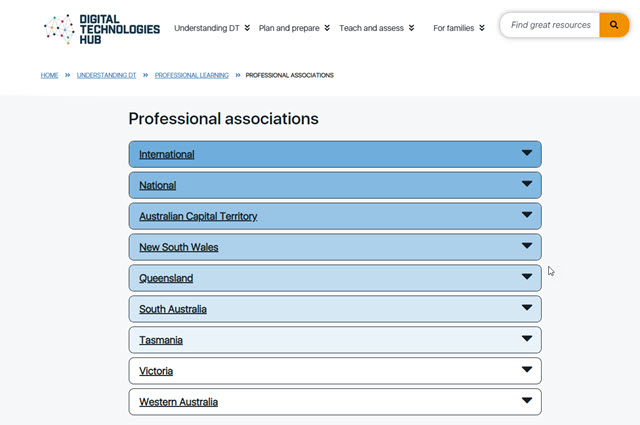Go to Home breadcrumb link

point(49,75)
